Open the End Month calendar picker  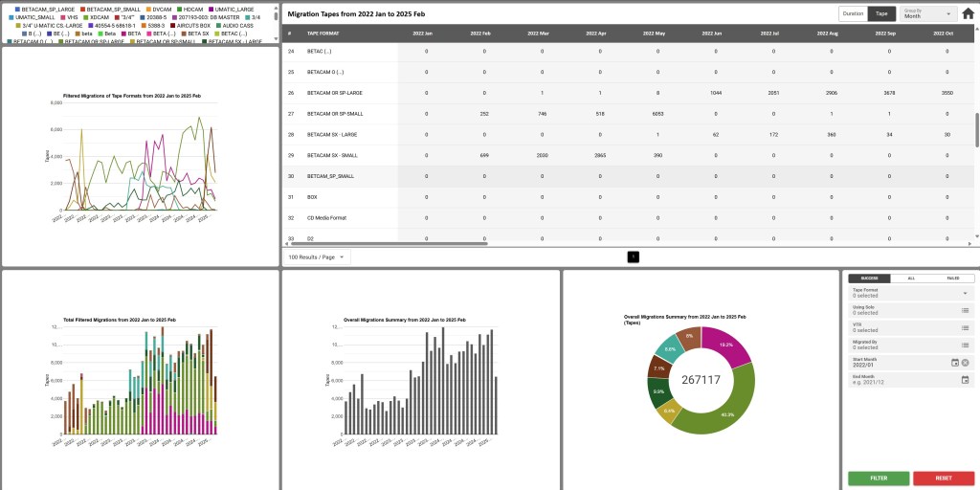(966, 380)
